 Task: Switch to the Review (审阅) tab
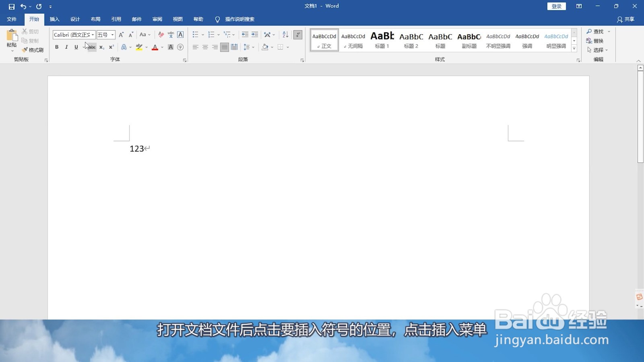[x=157, y=19]
